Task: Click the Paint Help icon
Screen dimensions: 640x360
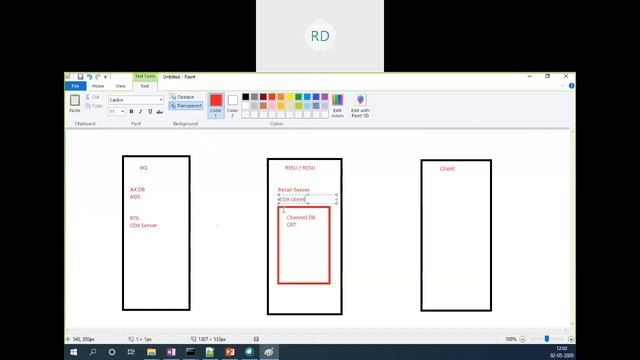Action: tap(571, 86)
